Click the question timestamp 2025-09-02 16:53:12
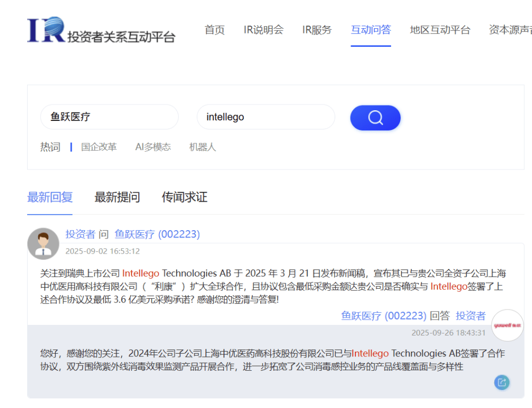532x408 pixels. tap(103, 251)
